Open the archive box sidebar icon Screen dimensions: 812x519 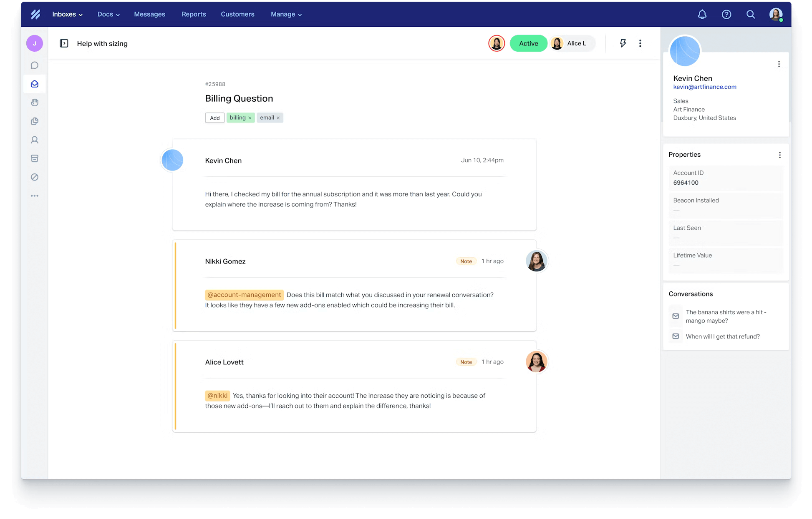(x=35, y=158)
